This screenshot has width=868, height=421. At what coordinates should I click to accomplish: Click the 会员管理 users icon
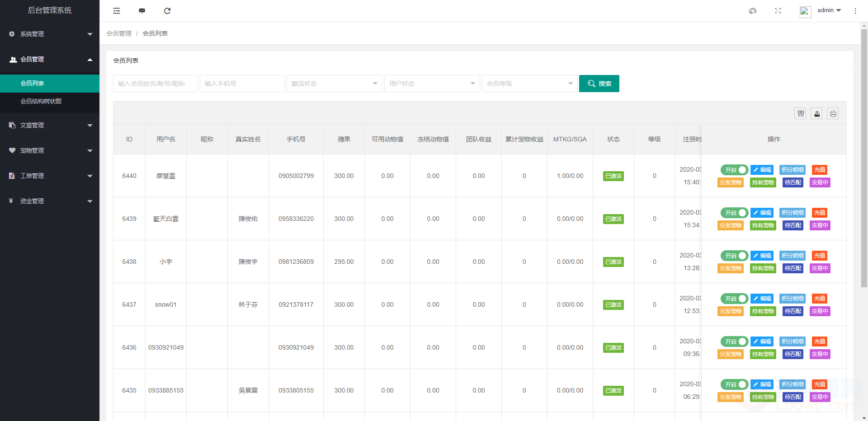[13, 59]
